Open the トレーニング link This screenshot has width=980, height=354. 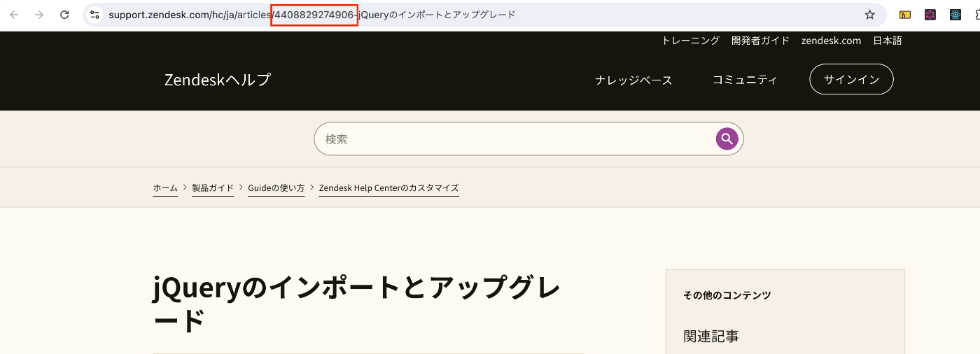pyautogui.click(x=690, y=41)
